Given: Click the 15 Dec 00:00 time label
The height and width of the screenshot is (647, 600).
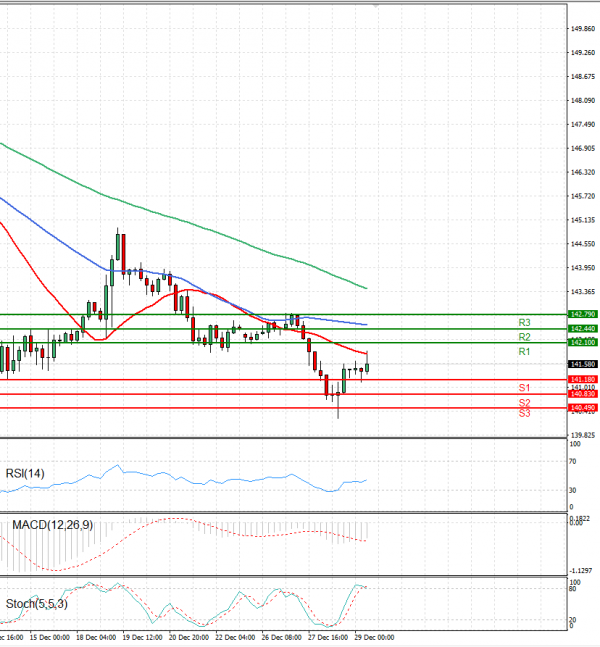Looking at the screenshot, I should 50,638.
